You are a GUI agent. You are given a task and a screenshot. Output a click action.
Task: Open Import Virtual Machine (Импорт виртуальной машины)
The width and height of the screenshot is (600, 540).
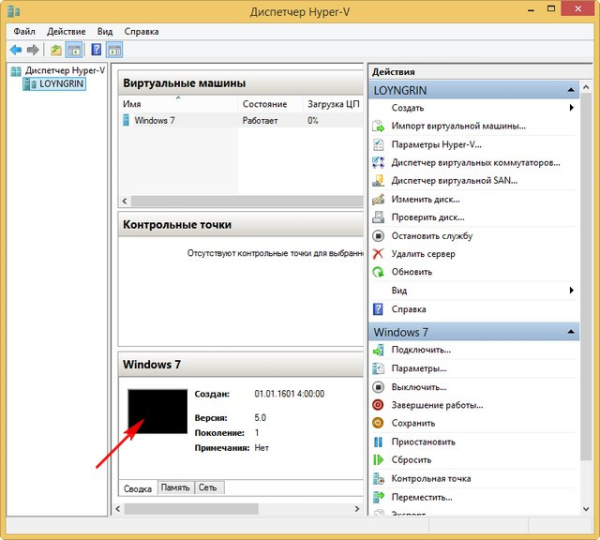pos(458,126)
